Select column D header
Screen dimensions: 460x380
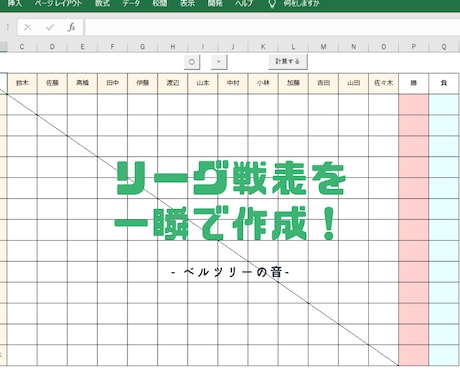tap(52, 47)
